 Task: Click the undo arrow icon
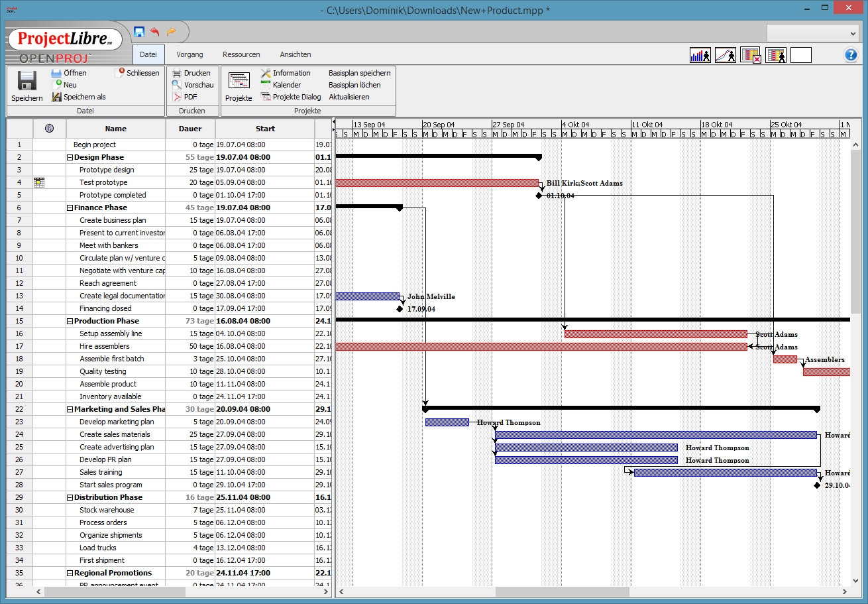pos(155,31)
